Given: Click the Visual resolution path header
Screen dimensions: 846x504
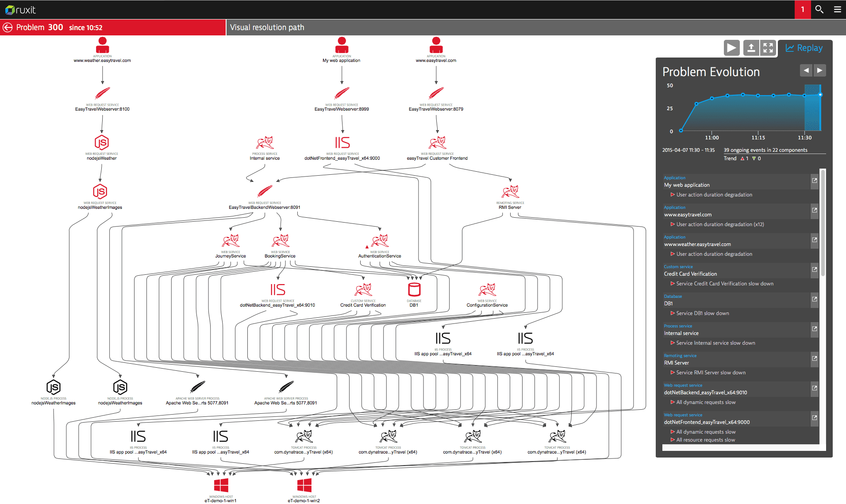Looking at the screenshot, I should (267, 27).
